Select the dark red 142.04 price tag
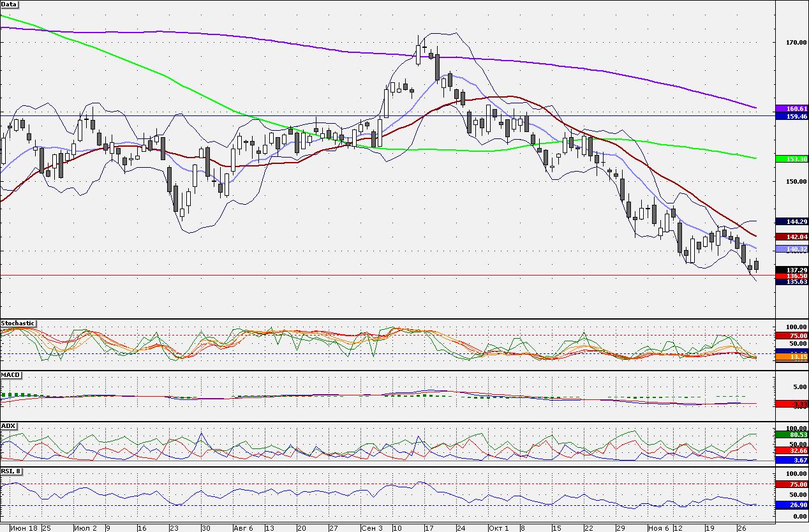The height and width of the screenshot is (532, 809). coord(791,237)
